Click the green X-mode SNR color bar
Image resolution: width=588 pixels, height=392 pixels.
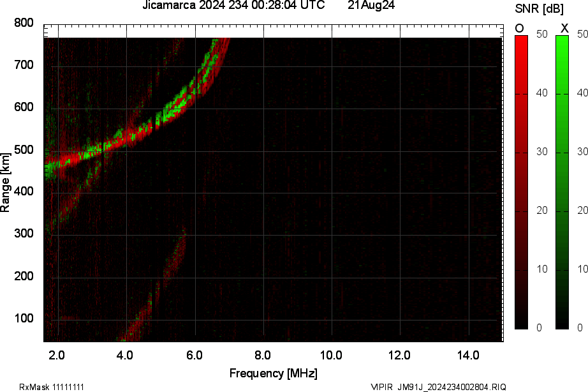[x=562, y=182]
